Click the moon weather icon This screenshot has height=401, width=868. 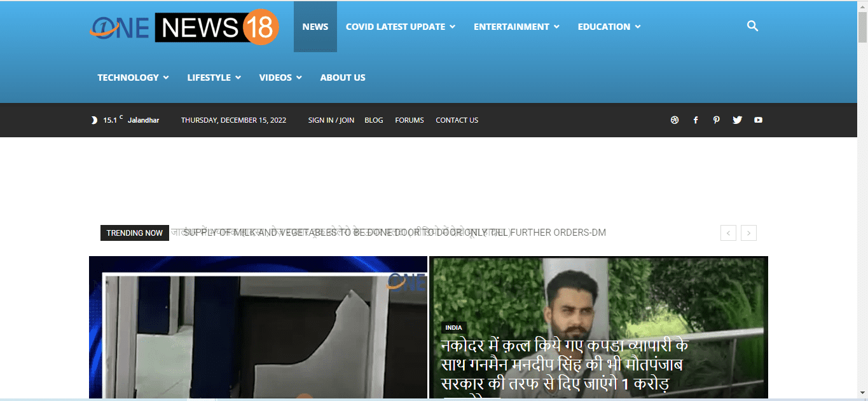click(x=94, y=120)
